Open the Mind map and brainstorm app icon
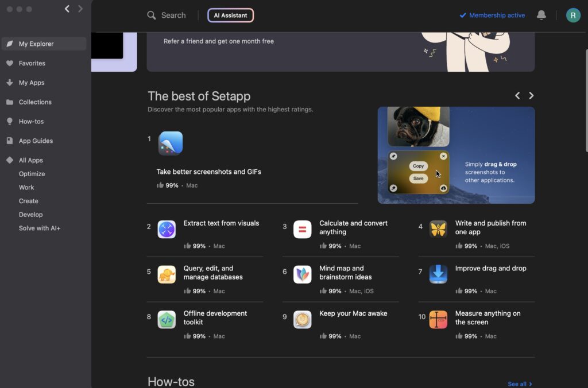The image size is (588, 388). point(302,275)
